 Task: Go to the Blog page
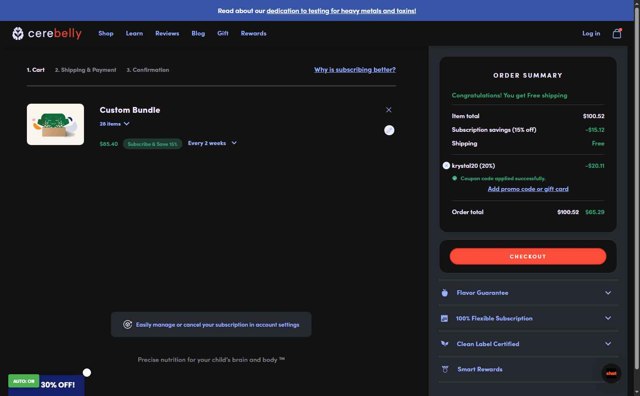click(x=198, y=33)
